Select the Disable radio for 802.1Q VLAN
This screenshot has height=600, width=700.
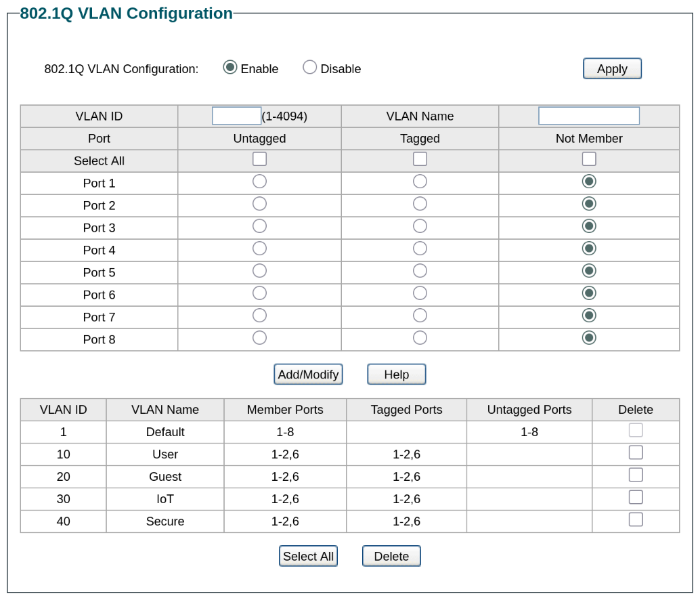pyautogui.click(x=309, y=68)
